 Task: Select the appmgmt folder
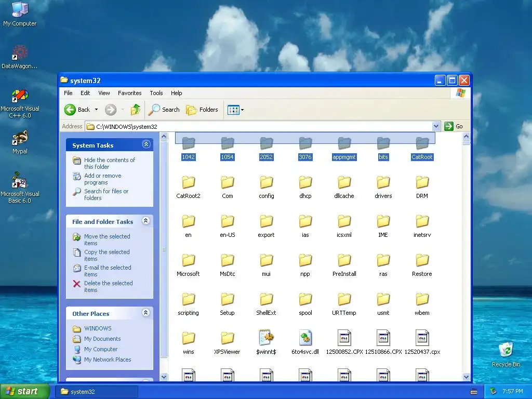point(344,149)
